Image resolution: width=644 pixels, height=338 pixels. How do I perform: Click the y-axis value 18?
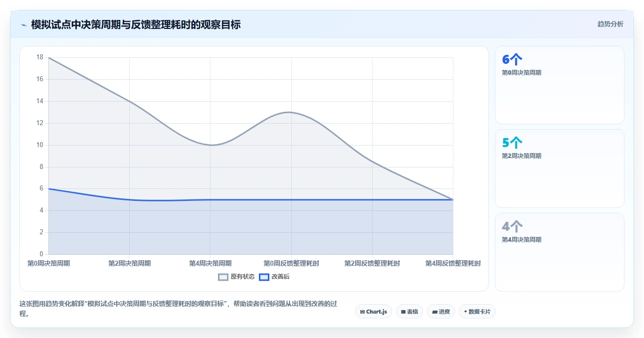pyautogui.click(x=40, y=57)
